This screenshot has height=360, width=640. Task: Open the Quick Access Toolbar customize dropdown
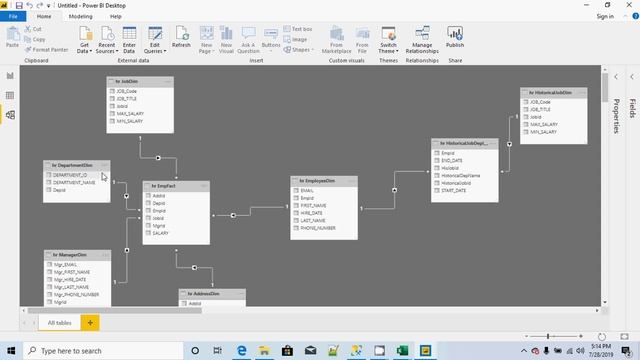(49, 6)
